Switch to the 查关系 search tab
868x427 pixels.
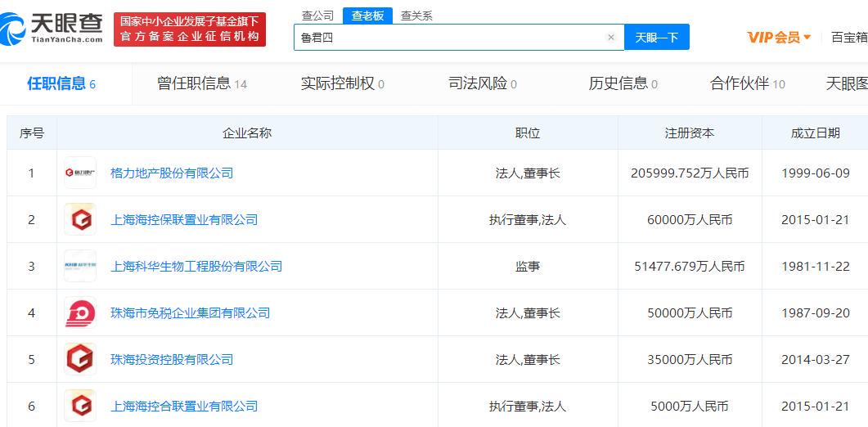(416, 16)
